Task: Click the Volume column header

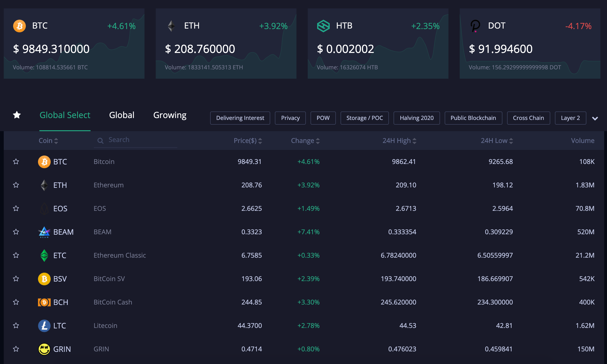Action: click(x=582, y=141)
